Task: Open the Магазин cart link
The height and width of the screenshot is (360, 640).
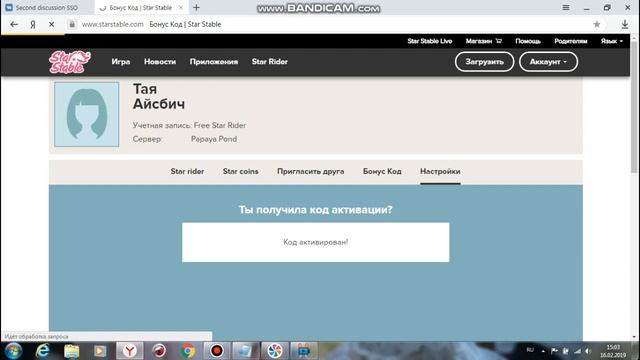Action: click(x=484, y=41)
